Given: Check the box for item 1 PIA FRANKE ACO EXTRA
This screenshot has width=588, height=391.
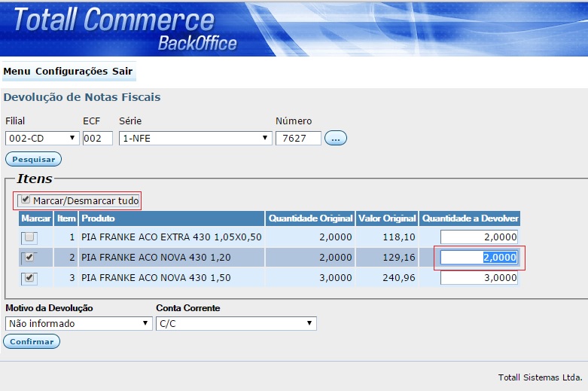Looking at the screenshot, I should pos(29,237).
